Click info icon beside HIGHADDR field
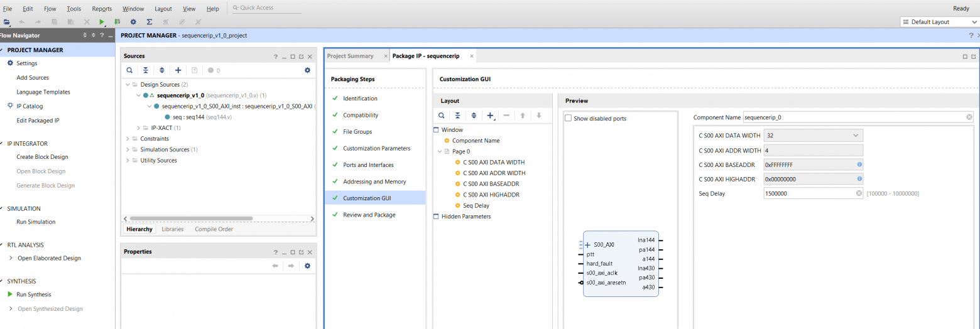This screenshot has height=329, width=980. point(859,178)
